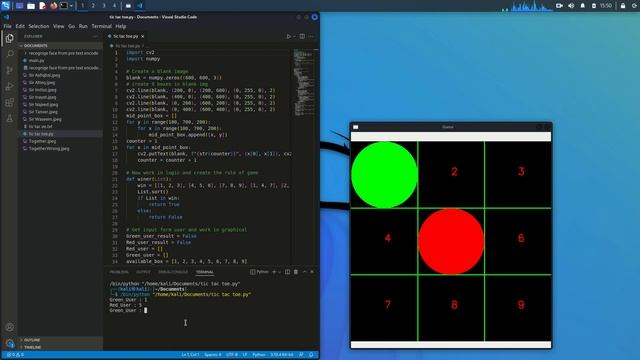Click the lock screen icon in tray

[623, 6]
